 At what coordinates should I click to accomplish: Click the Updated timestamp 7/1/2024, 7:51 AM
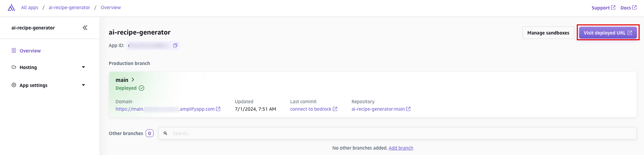click(255, 109)
